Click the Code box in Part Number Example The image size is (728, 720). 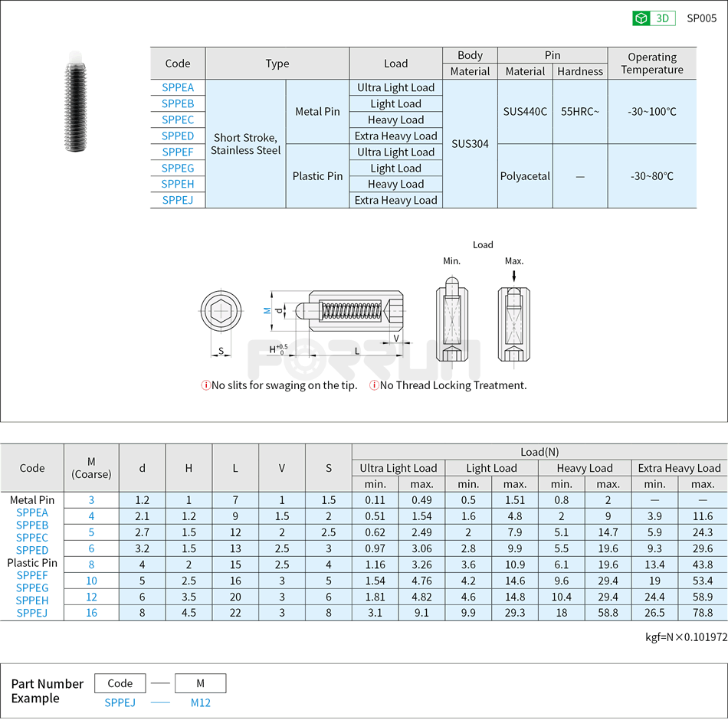point(120,683)
